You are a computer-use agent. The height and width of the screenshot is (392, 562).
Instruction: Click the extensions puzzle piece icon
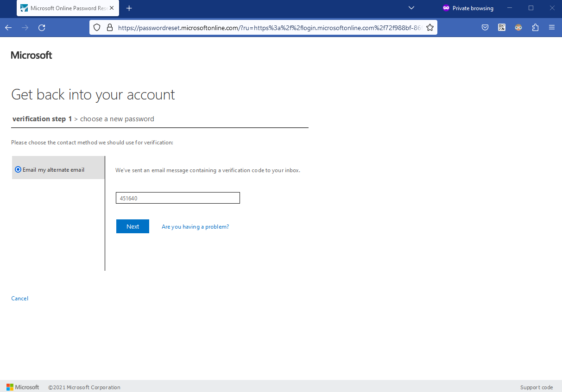tap(535, 27)
